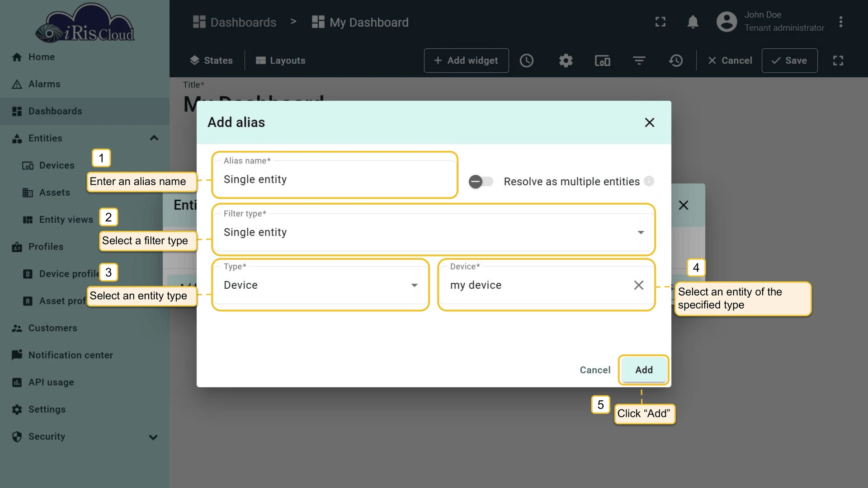Click the fullscreen icon beside Save
Screen dimensions: 868x488
pyautogui.click(x=838, y=61)
